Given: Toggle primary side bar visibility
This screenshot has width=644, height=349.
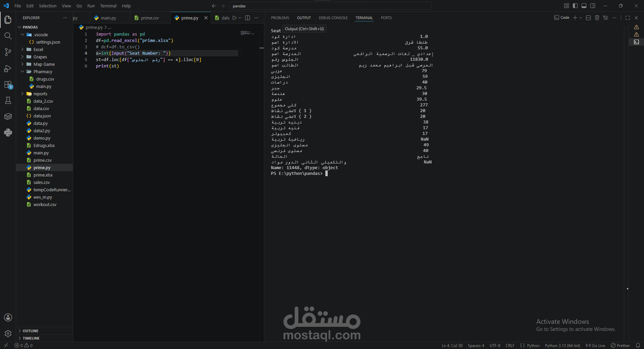Looking at the screenshot, I should click(x=575, y=6).
